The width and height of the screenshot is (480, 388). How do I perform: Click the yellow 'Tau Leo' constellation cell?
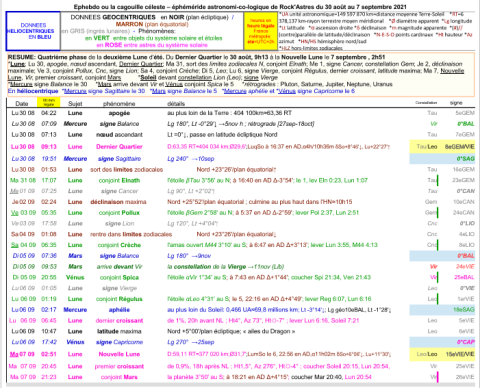coord(427,147)
